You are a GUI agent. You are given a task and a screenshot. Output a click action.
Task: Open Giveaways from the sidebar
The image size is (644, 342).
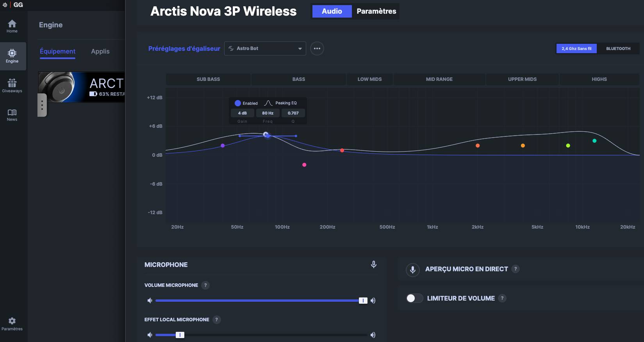[12, 86]
